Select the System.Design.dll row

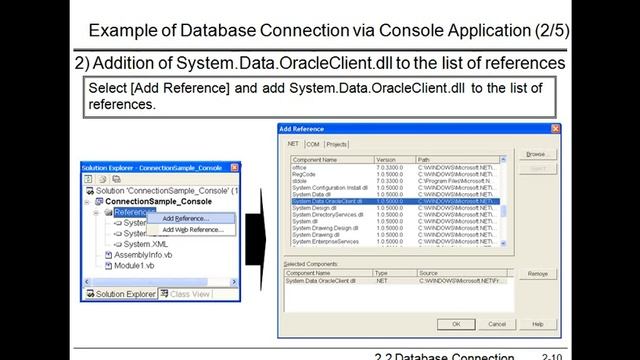pos(396,208)
